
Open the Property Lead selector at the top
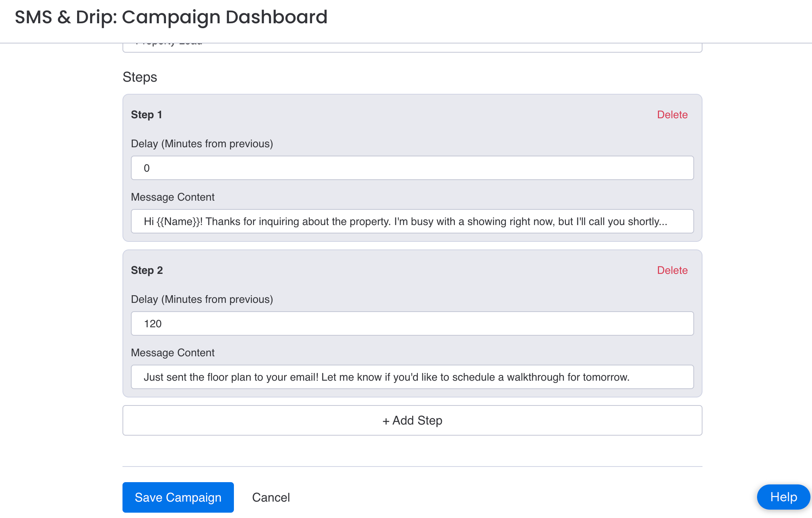[x=412, y=44]
